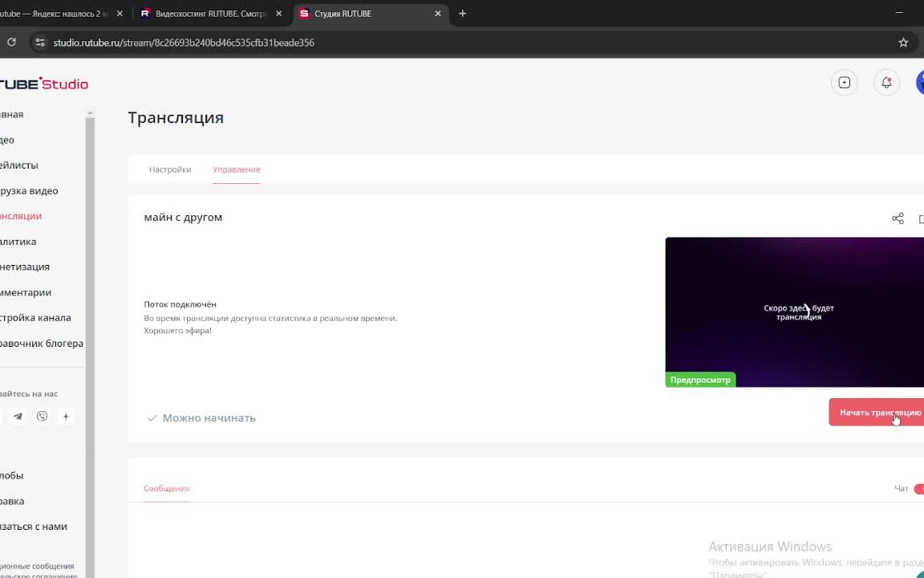
Task: Click the Dzen star social icon
Action: click(66, 417)
